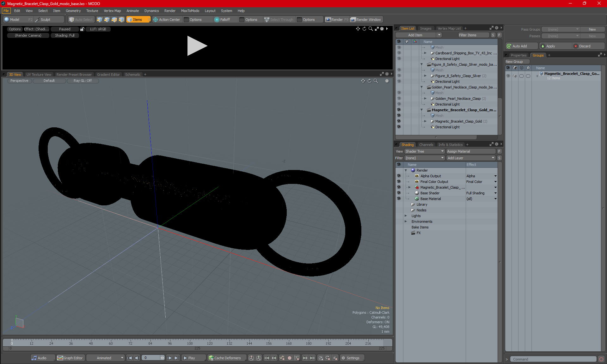Image resolution: width=607 pixels, height=364 pixels.
Task: Click the Action Center icon
Action: pos(156,20)
